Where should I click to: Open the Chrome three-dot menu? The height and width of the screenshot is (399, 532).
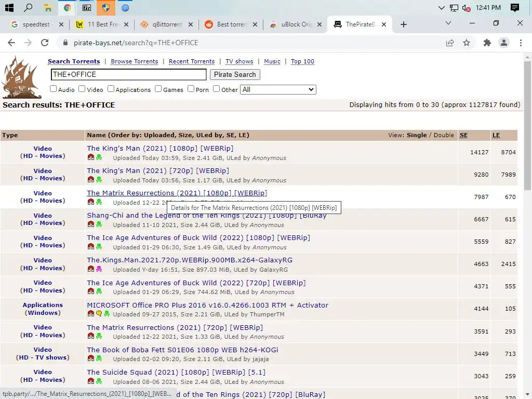(521, 43)
